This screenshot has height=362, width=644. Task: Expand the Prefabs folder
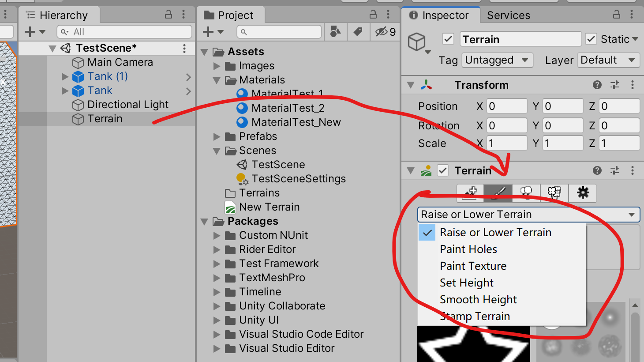click(x=217, y=136)
